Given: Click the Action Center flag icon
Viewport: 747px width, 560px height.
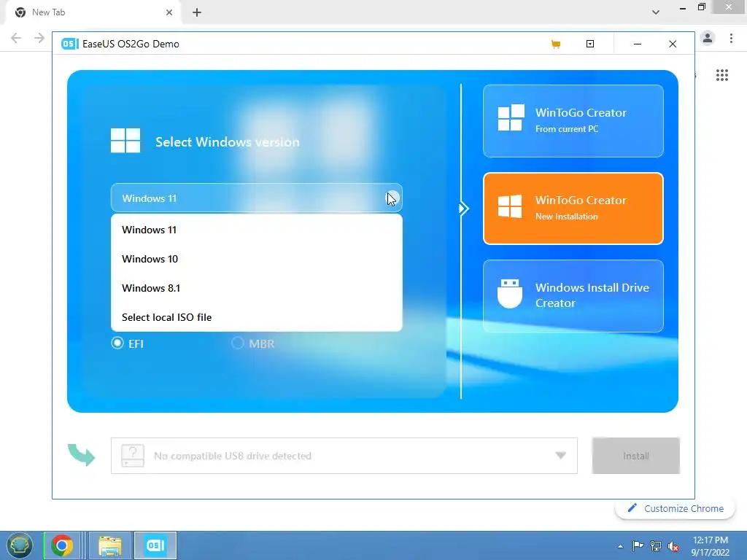Looking at the screenshot, I should pyautogui.click(x=638, y=545).
